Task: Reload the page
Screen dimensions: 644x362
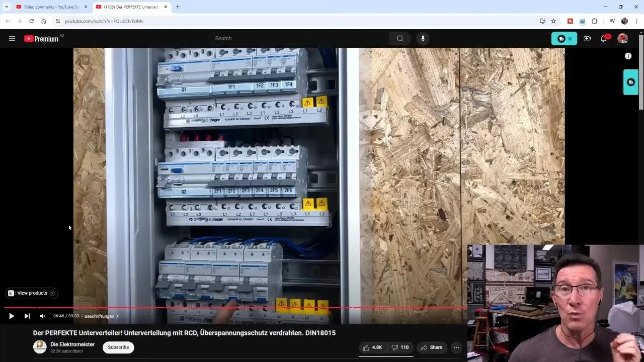Action: tap(31, 21)
